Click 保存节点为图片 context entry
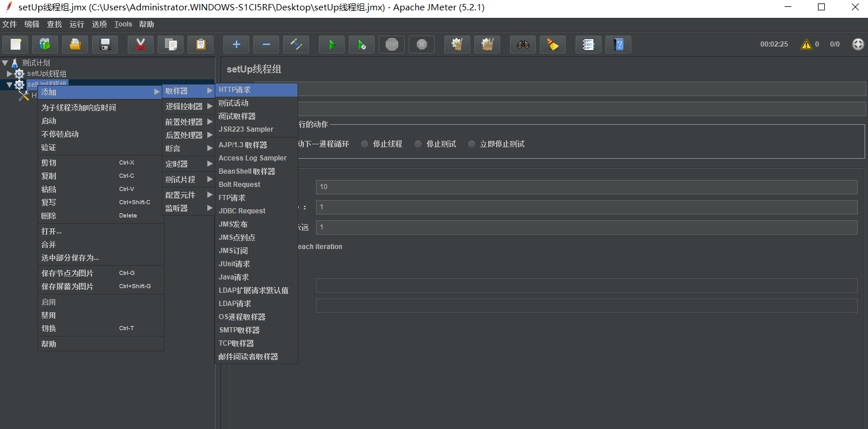This screenshot has width=868, height=429. [101, 273]
